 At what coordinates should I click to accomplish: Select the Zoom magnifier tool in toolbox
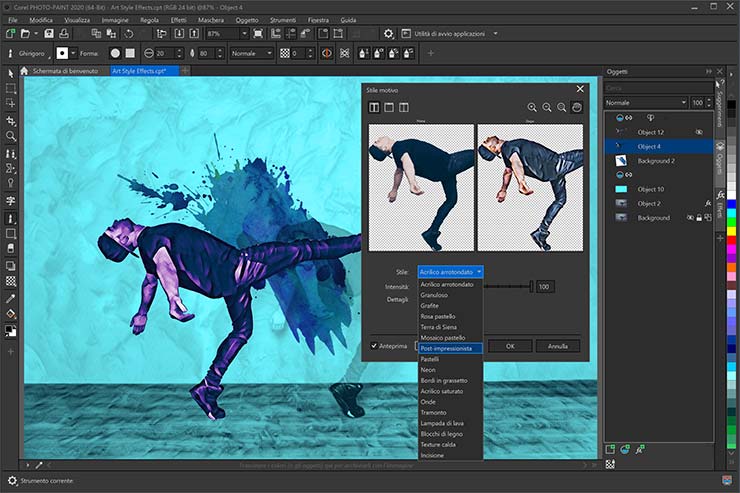11,136
